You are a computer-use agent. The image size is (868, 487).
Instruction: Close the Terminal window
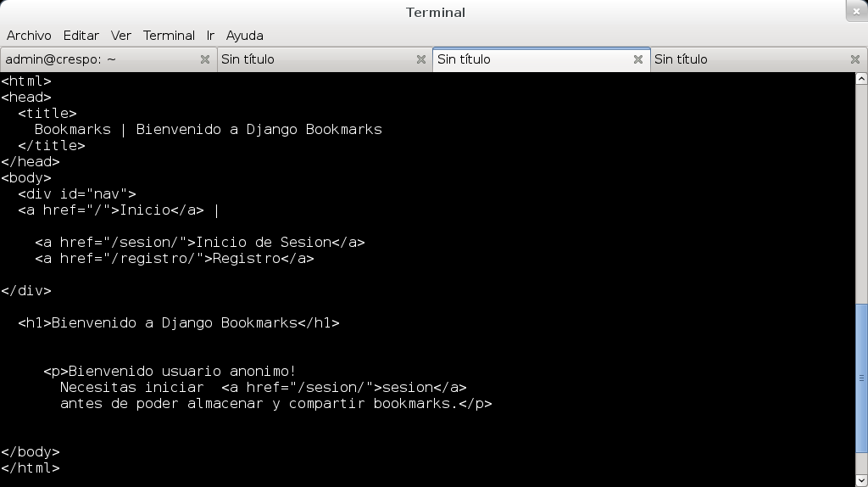[x=856, y=10]
